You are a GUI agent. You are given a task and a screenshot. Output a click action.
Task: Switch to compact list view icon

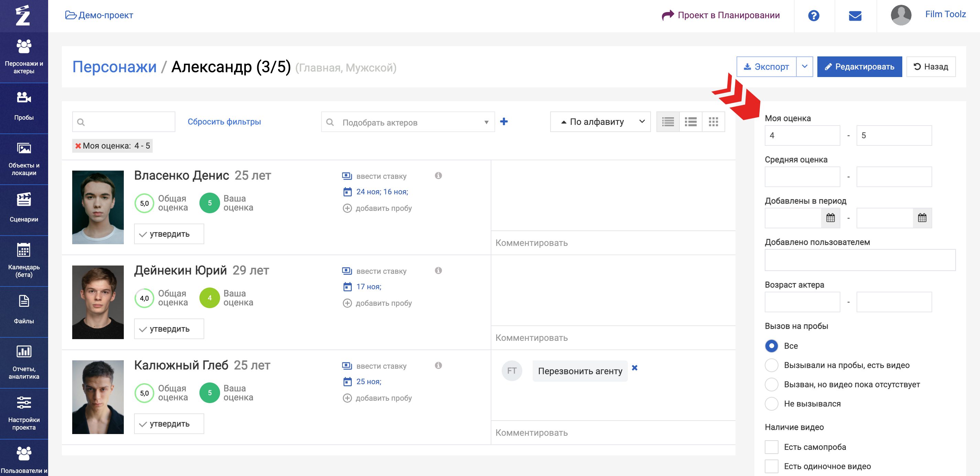[668, 122]
